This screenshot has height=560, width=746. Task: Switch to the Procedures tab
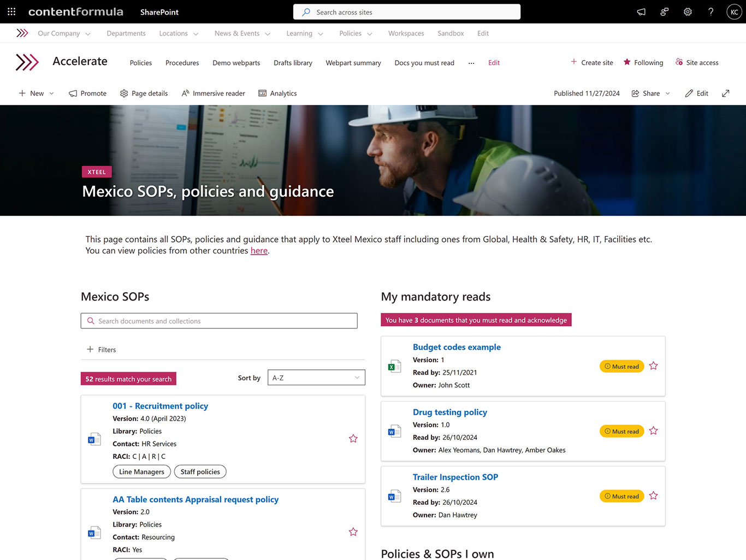click(x=182, y=63)
